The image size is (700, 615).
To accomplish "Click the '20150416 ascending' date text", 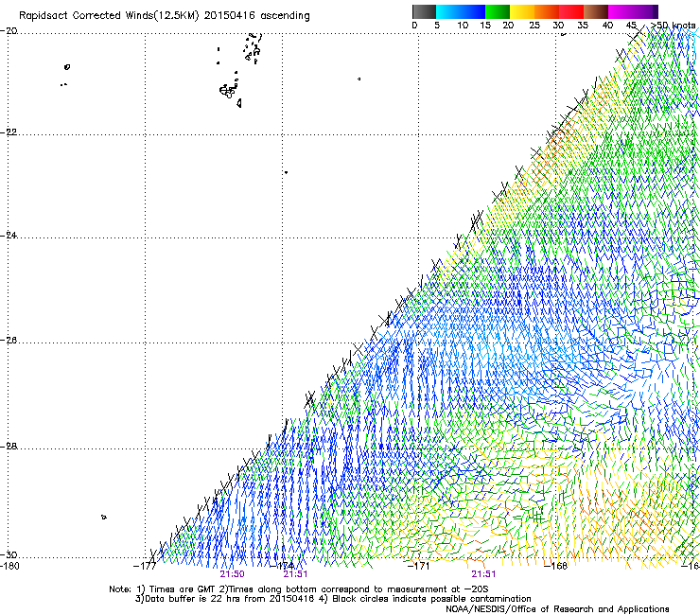I will click(x=256, y=16).
